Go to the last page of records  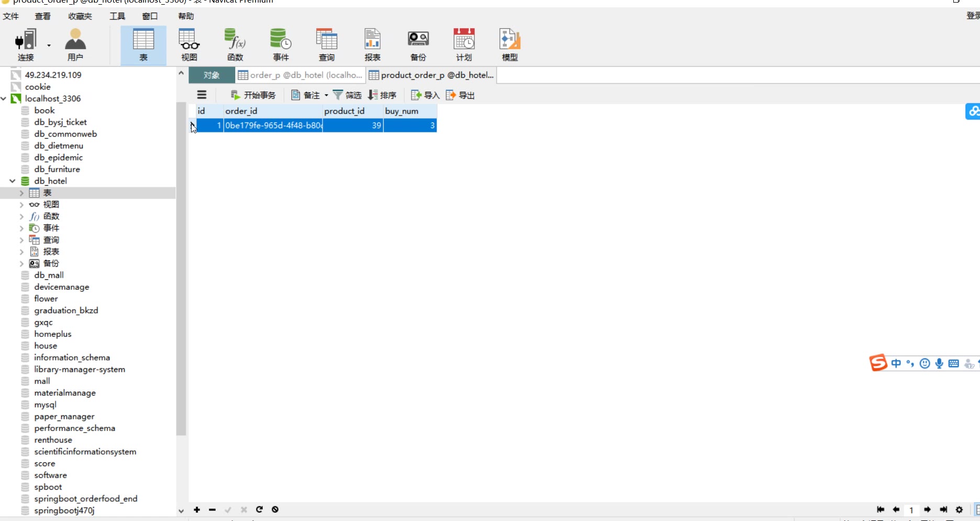click(943, 509)
